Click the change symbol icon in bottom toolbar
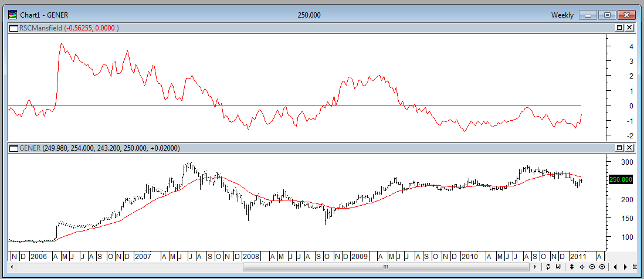This screenshot has height=279, width=644. (548, 267)
